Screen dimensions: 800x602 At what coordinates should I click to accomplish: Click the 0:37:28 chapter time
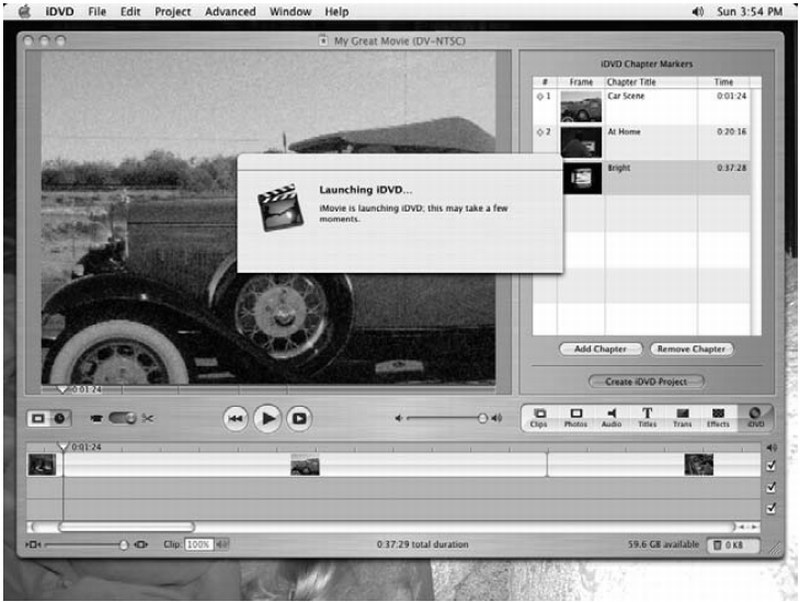pos(731,168)
